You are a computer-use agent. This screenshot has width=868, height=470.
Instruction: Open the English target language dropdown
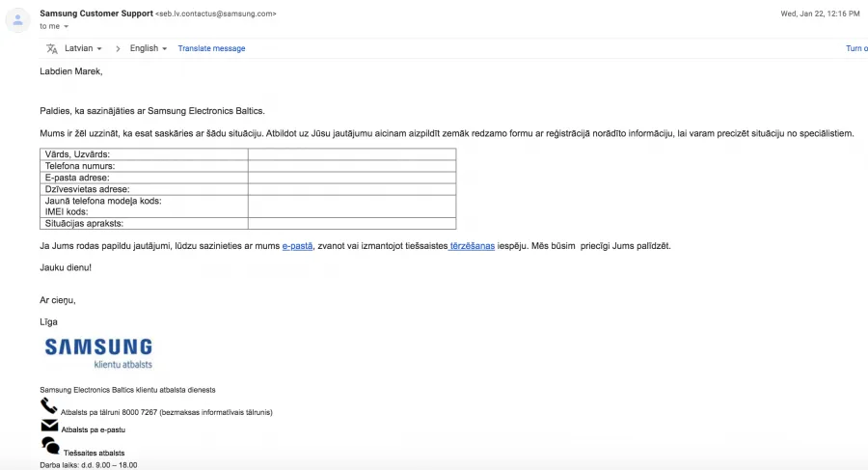(x=148, y=48)
